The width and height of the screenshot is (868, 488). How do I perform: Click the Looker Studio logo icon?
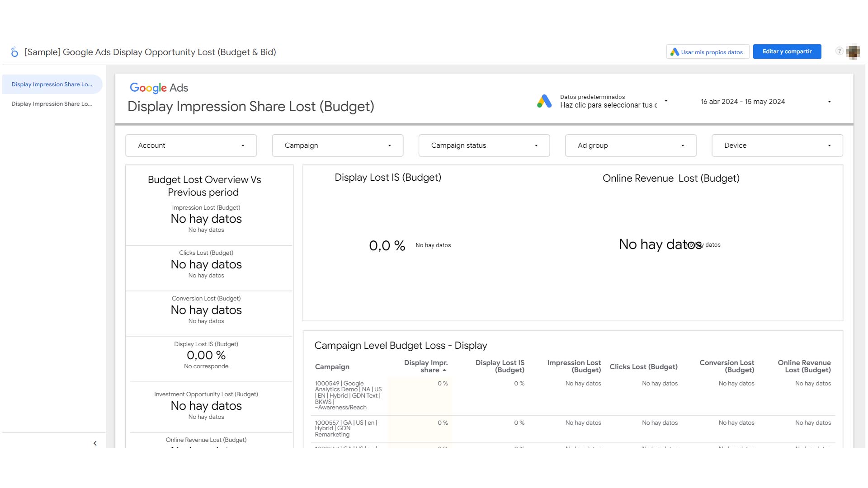(x=14, y=52)
